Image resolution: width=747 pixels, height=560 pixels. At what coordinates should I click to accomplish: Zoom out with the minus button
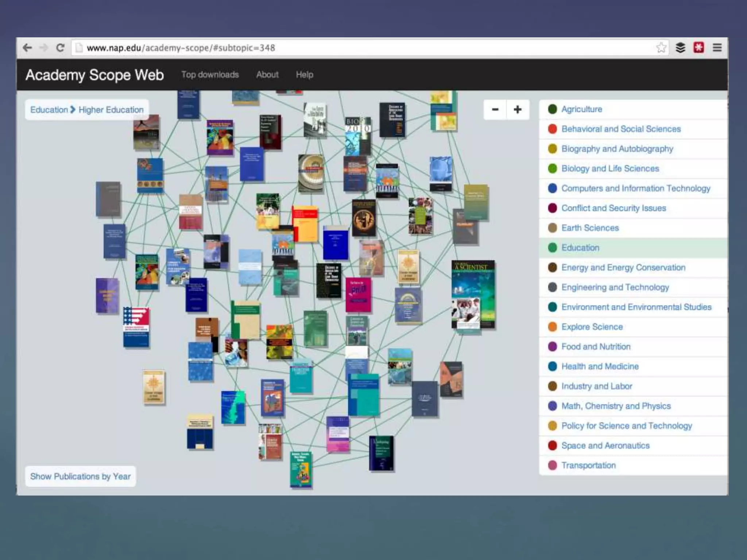coord(495,109)
